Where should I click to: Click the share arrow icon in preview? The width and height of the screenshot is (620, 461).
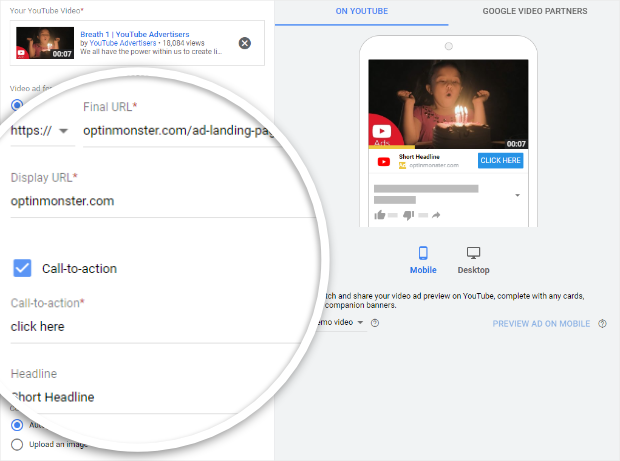pyautogui.click(x=436, y=215)
